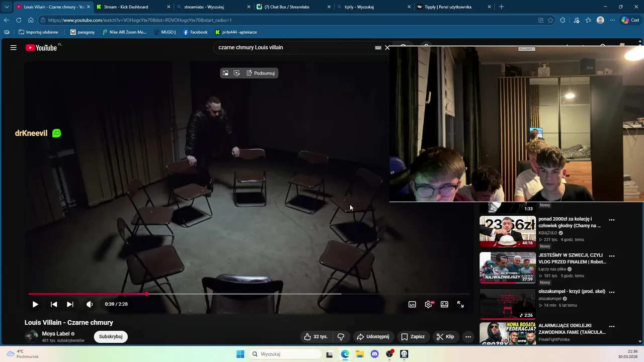The width and height of the screenshot is (644, 362).
Task: Open a new browser tab
Action: point(501,7)
